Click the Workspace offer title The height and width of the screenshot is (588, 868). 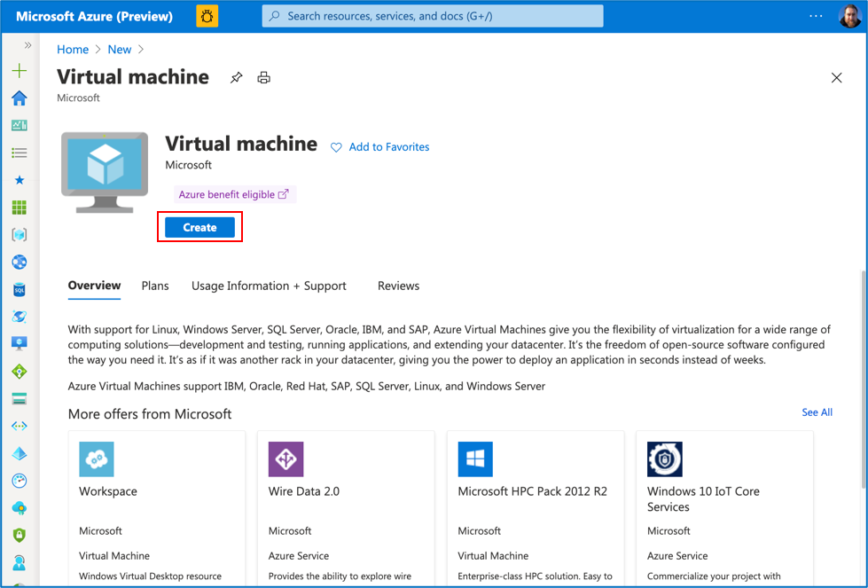[108, 491]
